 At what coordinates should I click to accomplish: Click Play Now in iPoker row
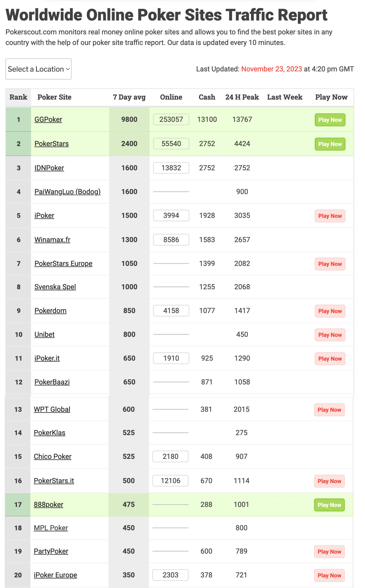(330, 216)
